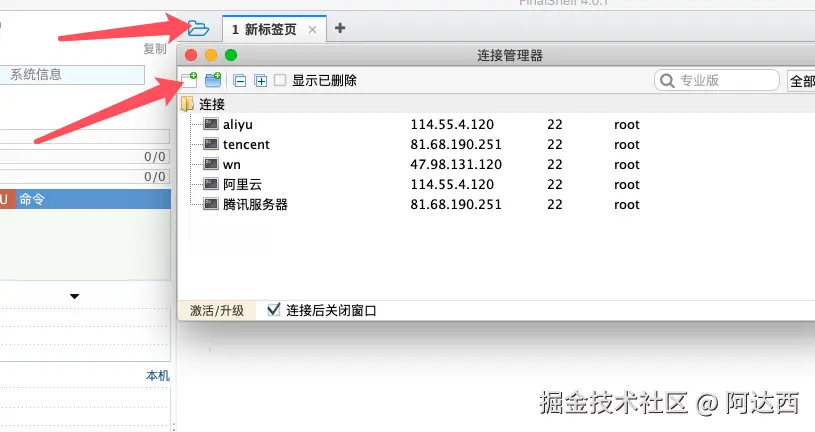815x432 pixels.
Task: Collapse all connections with the minus icon
Action: 240,81
